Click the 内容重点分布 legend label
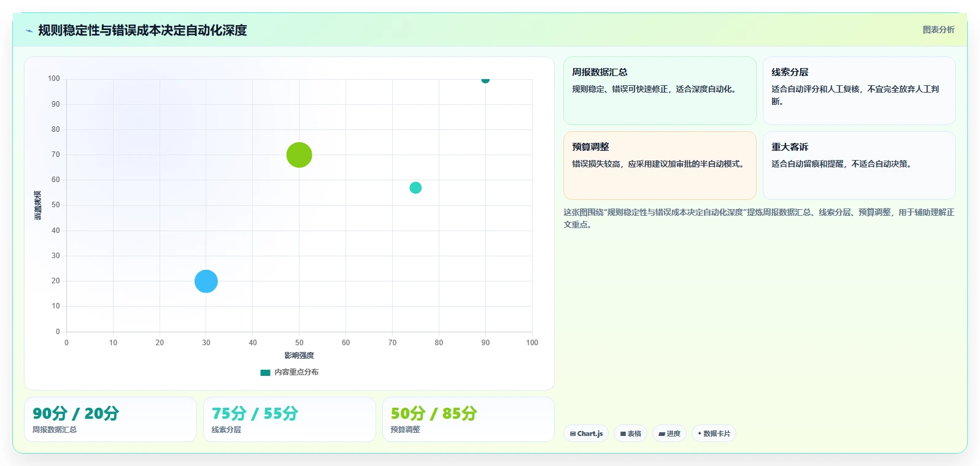The height and width of the screenshot is (466, 980). (x=296, y=372)
